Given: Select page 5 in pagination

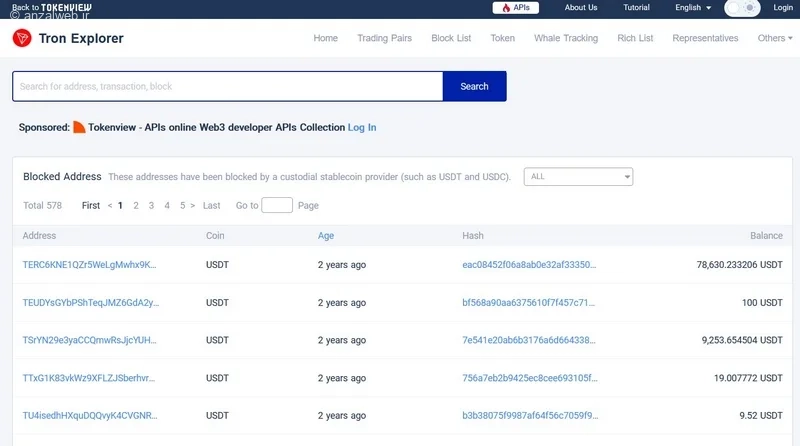Looking at the screenshot, I should coord(182,206).
